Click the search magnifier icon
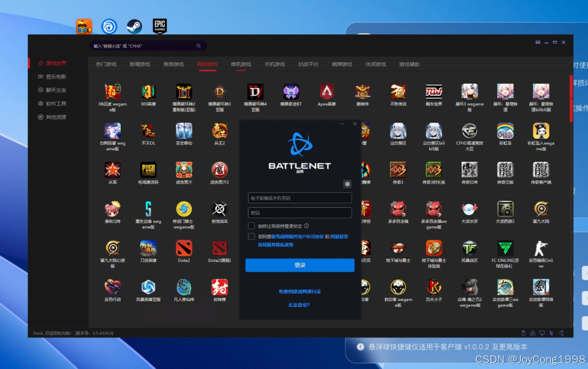This screenshot has width=588, height=369. 198,46
